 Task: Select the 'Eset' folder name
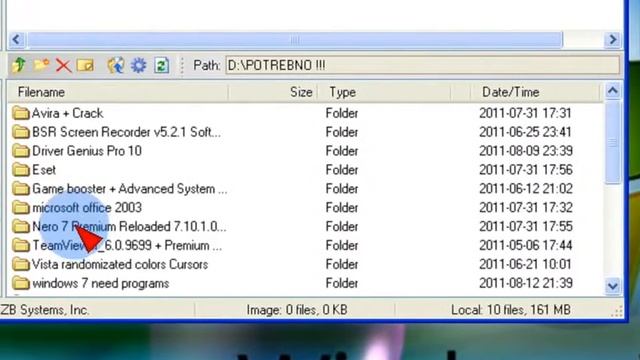pos(44,170)
